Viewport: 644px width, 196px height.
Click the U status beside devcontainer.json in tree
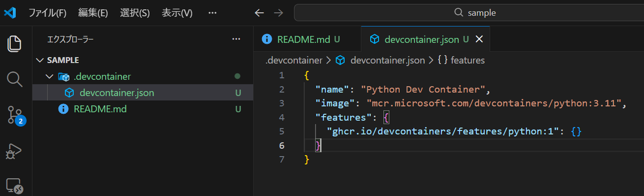pos(238,93)
